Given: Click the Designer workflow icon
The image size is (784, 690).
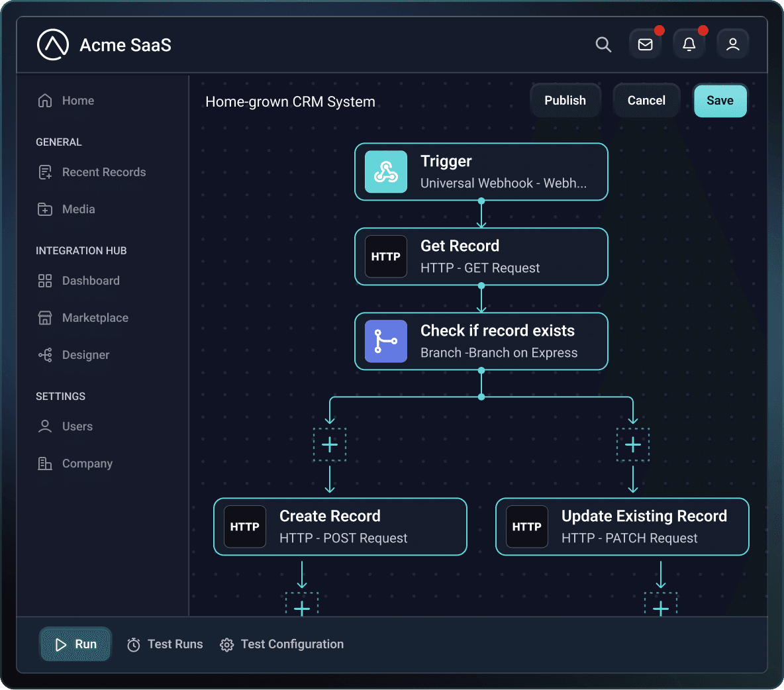Looking at the screenshot, I should [x=45, y=355].
